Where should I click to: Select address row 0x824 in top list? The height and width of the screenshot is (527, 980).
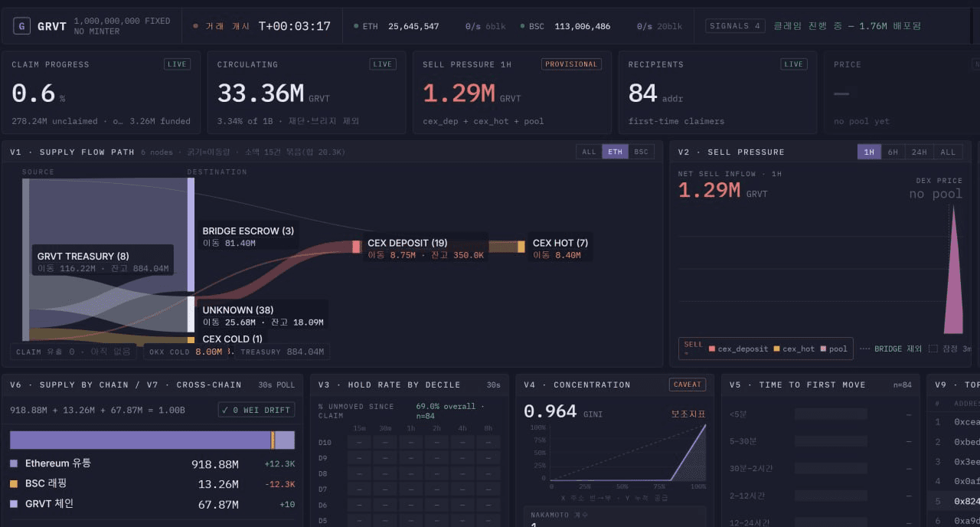coord(953,501)
